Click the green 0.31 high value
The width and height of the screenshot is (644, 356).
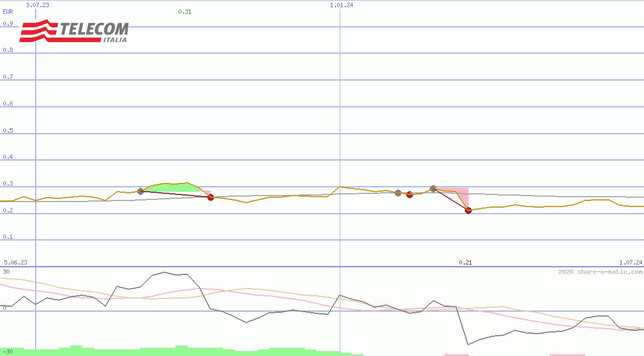(185, 12)
